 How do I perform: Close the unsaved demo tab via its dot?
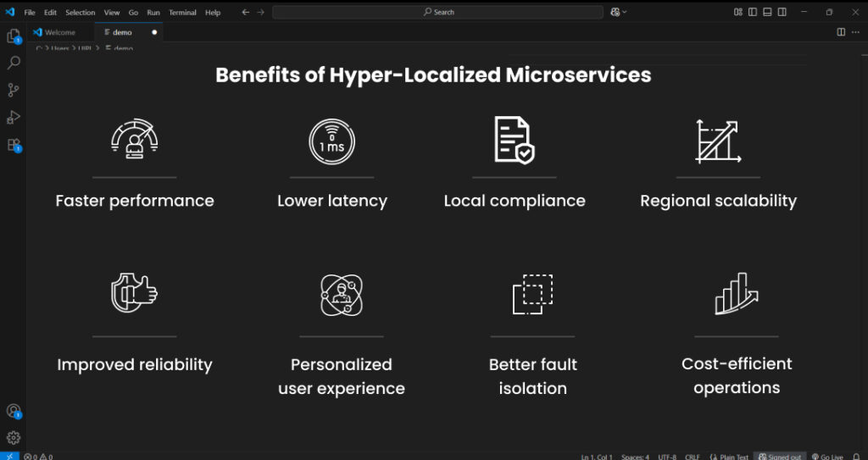coord(154,32)
